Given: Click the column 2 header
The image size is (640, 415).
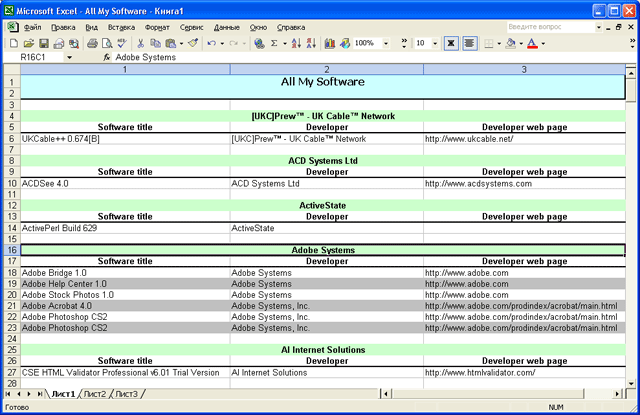Looking at the screenshot, I should pyautogui.click(x=326, y=70).
